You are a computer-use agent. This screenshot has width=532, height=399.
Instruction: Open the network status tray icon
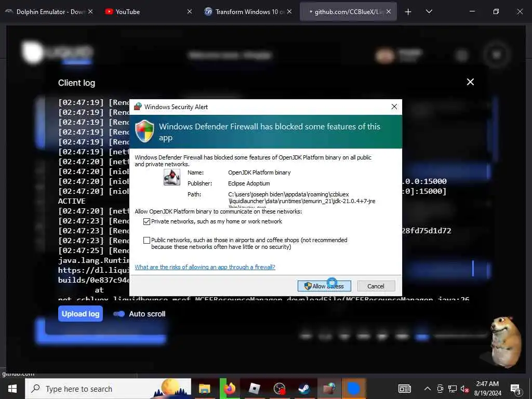[453, 389]
